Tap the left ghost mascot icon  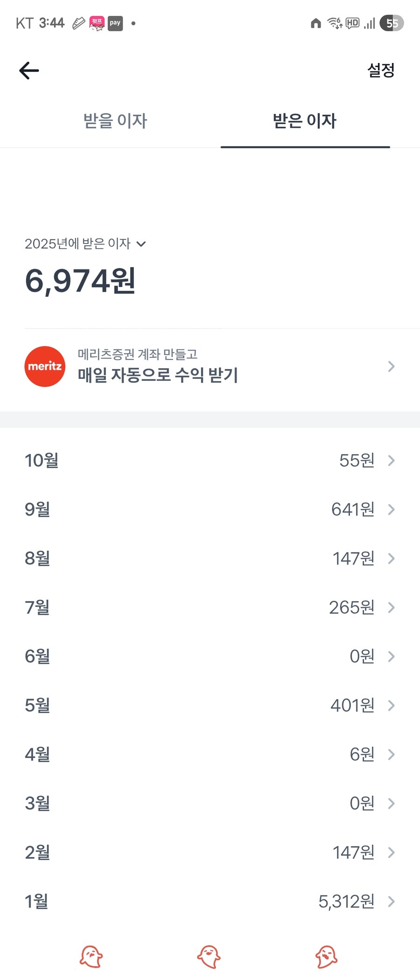(x=91, y=957)
